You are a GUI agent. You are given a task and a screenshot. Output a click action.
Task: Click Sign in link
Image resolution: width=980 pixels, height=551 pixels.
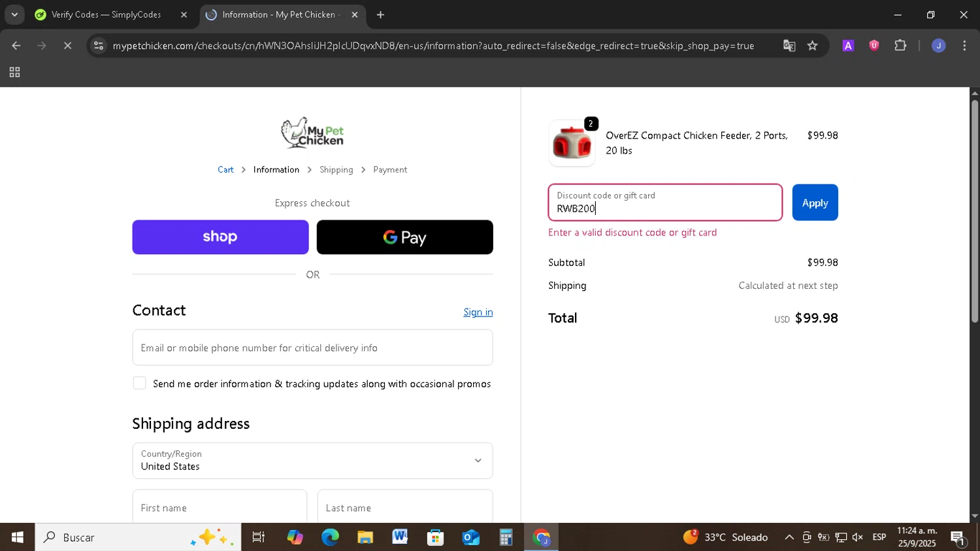click(x=478, y=312)
